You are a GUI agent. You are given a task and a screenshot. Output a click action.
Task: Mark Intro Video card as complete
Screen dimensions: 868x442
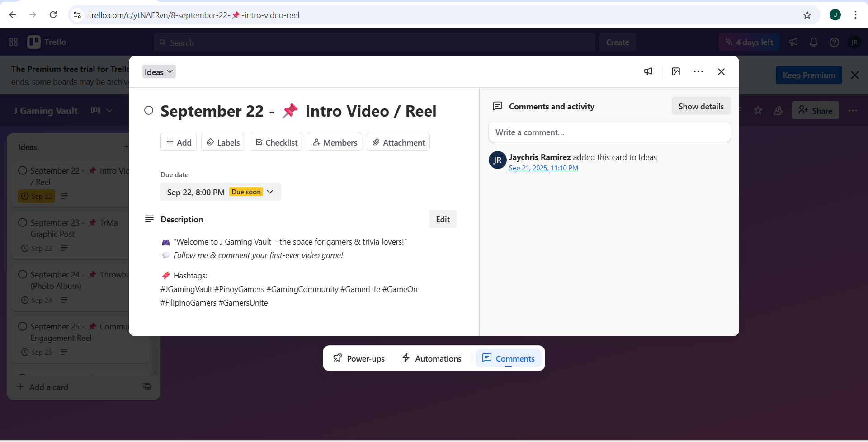point(149,111)
